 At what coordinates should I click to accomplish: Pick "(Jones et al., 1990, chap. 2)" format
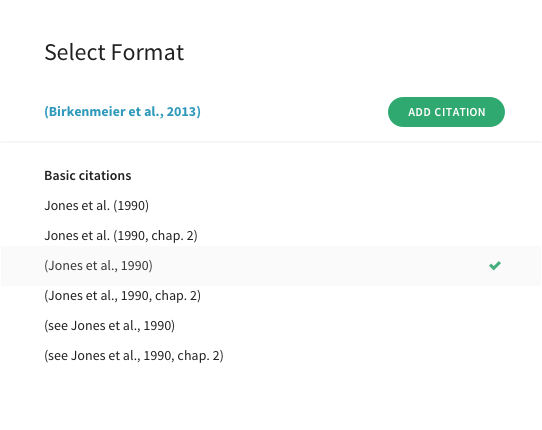271,296
